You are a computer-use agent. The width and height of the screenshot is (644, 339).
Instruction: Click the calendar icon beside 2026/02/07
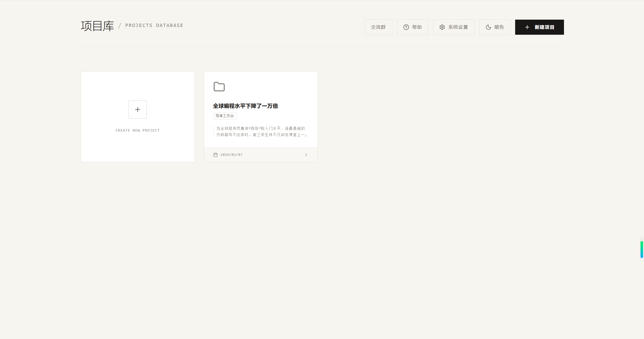215,155
